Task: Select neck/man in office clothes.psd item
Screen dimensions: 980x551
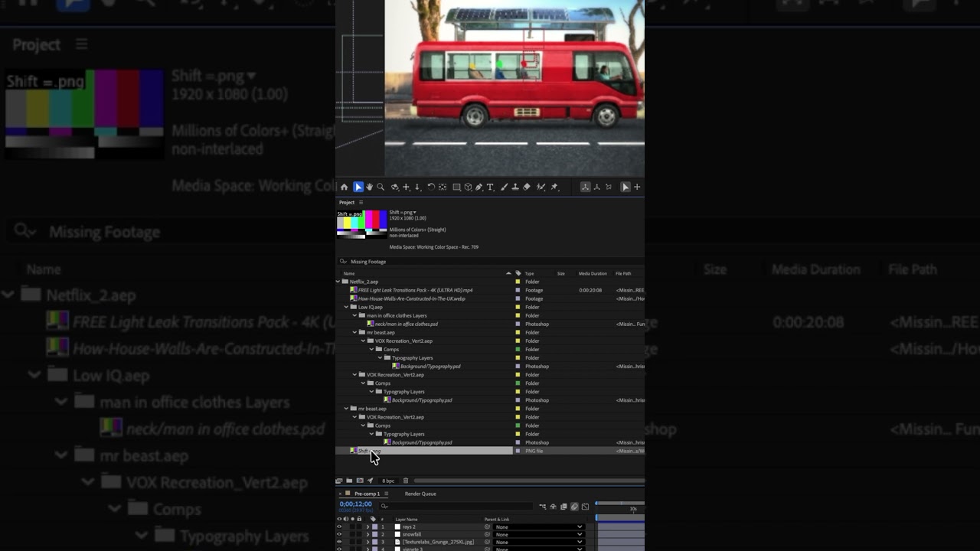Action: click(x=406, y=324)
